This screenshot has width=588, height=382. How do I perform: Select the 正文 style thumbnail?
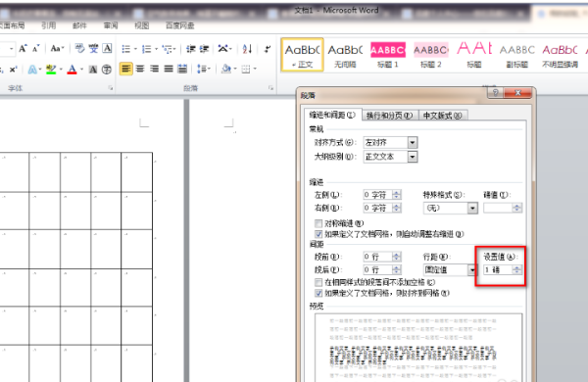coord(302,55)
